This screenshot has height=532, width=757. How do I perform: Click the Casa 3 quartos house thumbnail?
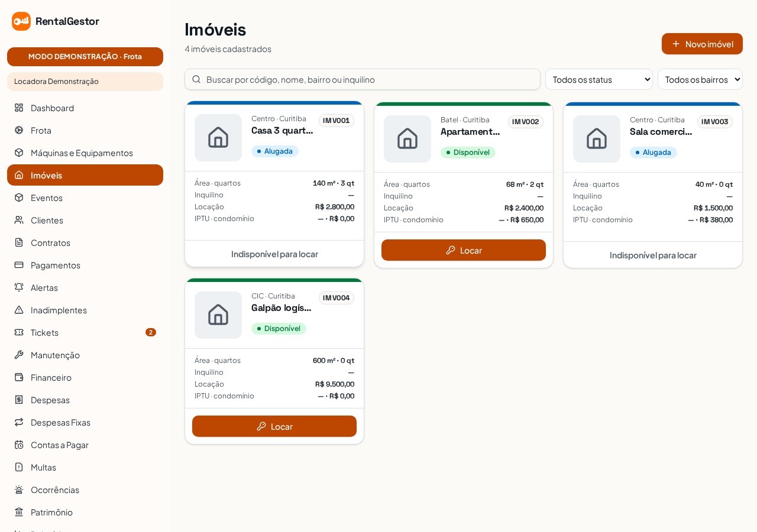218,138
